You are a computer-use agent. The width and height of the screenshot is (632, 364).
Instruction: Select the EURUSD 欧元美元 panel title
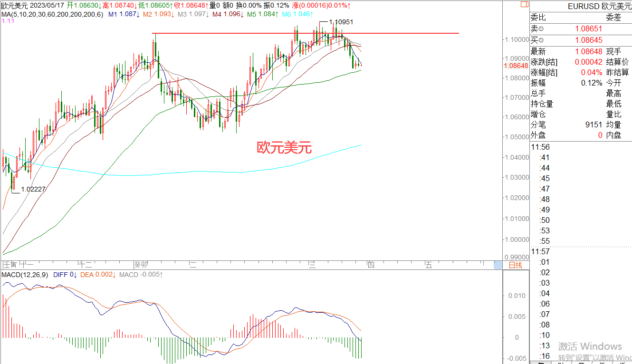click(x=600, y=6)
